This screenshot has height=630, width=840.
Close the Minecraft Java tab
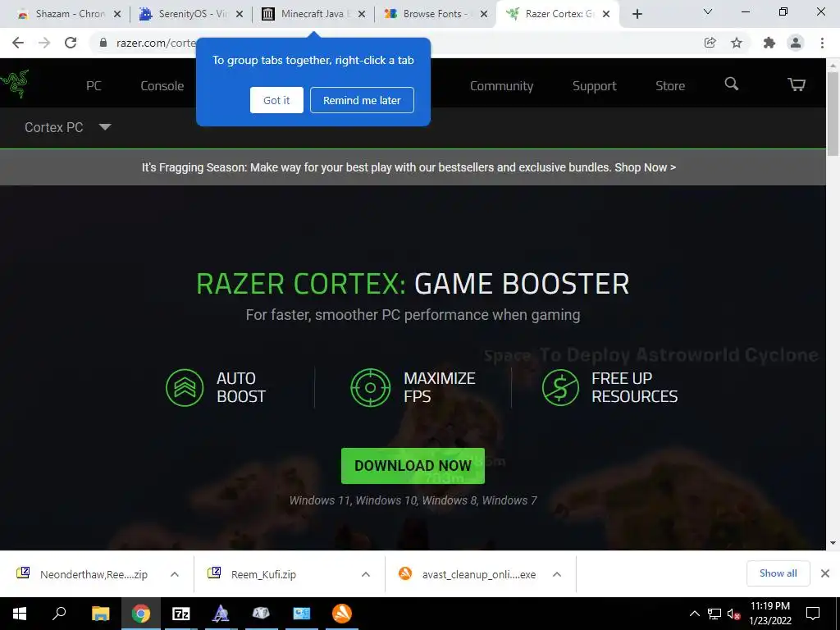pos(362,14)
